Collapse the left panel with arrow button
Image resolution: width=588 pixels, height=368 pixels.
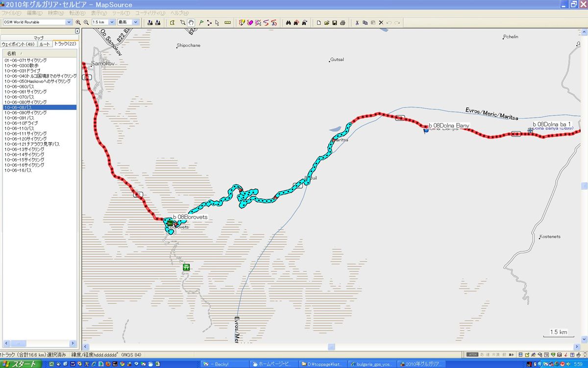coord(77,31)
